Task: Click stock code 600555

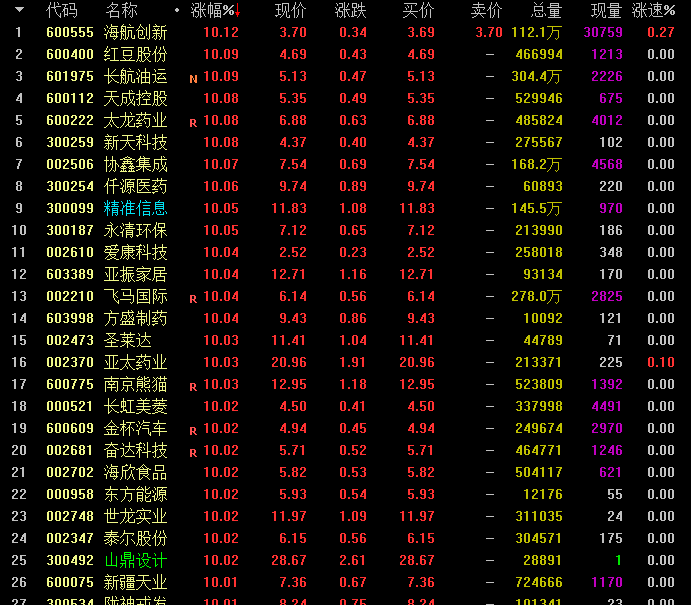Action: (x=70, y=32)
